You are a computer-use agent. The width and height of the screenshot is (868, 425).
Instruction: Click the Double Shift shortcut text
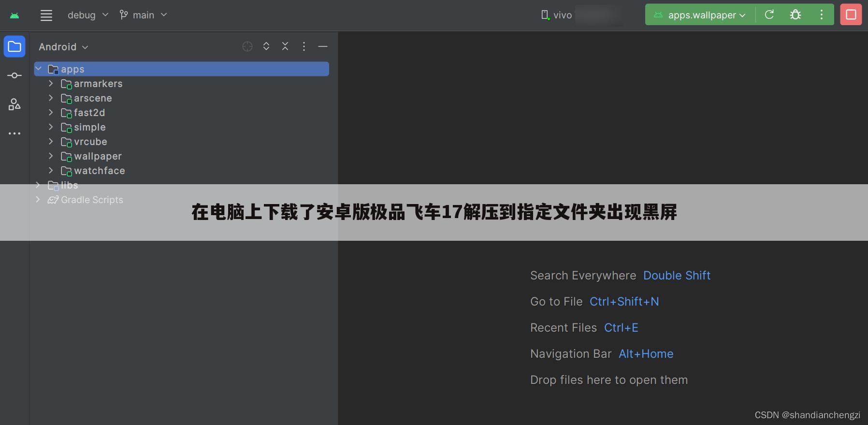677,276
